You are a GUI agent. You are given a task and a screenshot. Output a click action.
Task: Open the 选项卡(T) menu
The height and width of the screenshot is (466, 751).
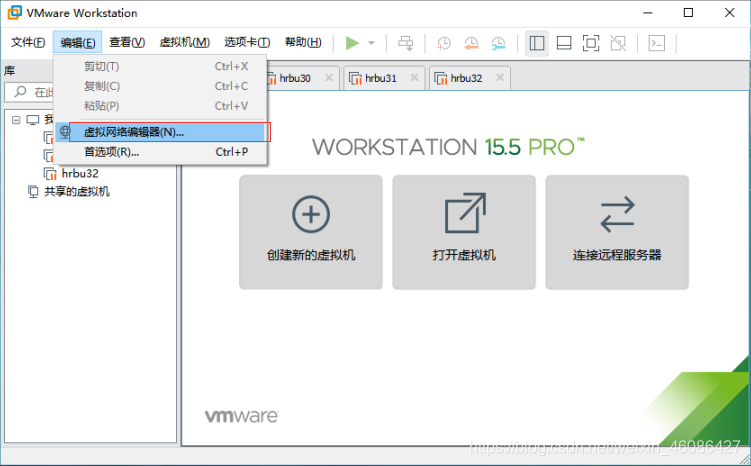click(247, 42)
